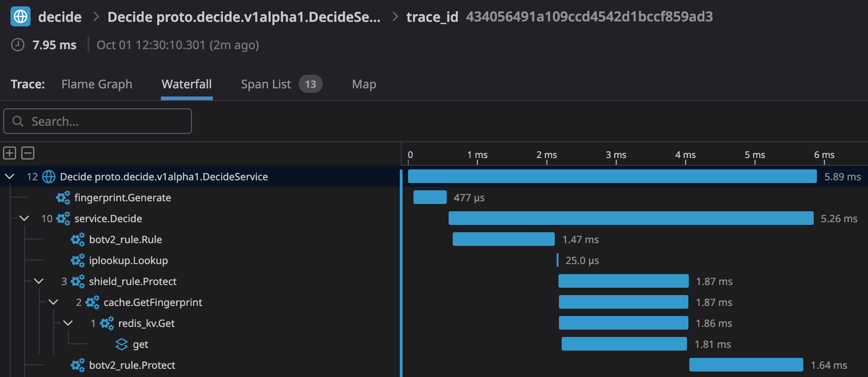
Task: Click gear icon beside service.Decide
Action: [63, 219]
